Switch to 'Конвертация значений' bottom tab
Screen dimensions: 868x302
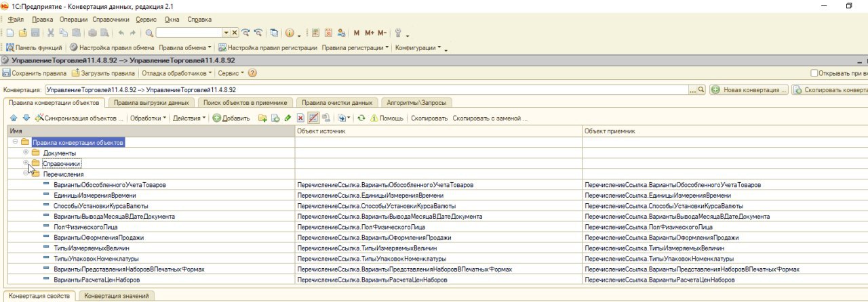pos(117,296)
